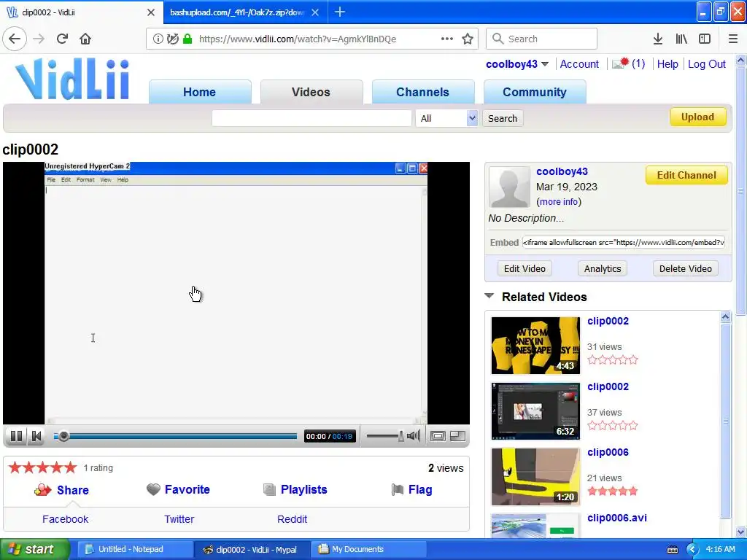Open coolboy43 channel avatar
Viewport: 747px width, 560px height.
(x=509, y=187)
